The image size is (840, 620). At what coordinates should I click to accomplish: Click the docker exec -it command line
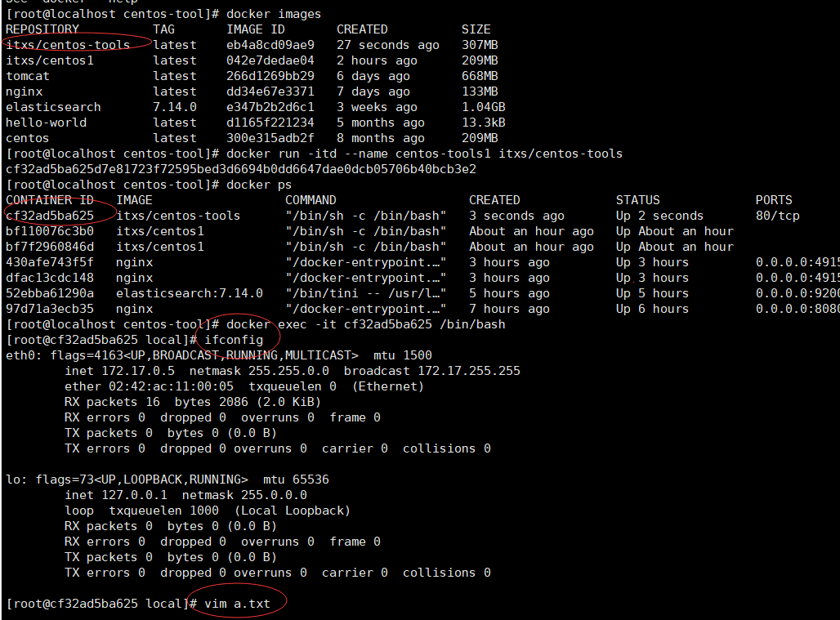366,324
